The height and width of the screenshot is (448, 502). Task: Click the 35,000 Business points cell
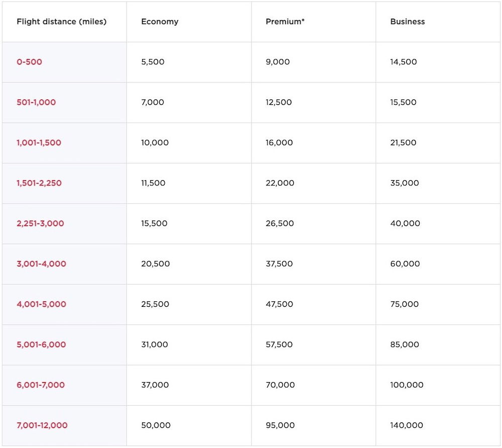405,183
